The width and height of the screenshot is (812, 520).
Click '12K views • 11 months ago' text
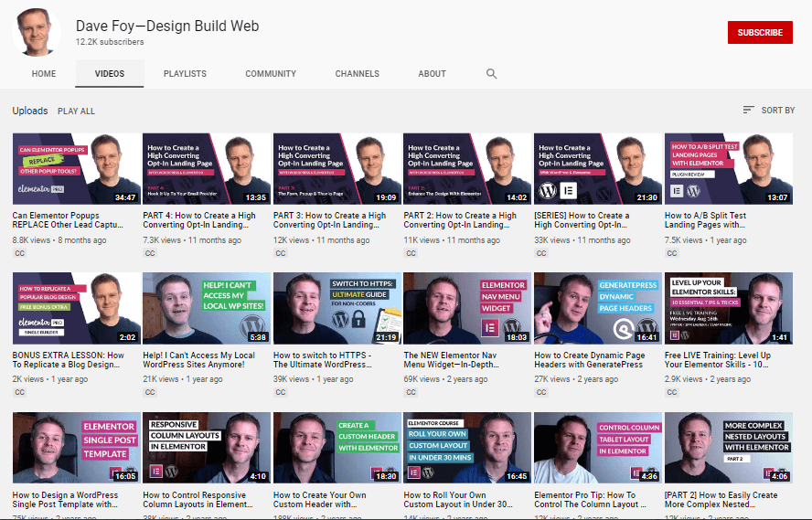coord(322,240)
